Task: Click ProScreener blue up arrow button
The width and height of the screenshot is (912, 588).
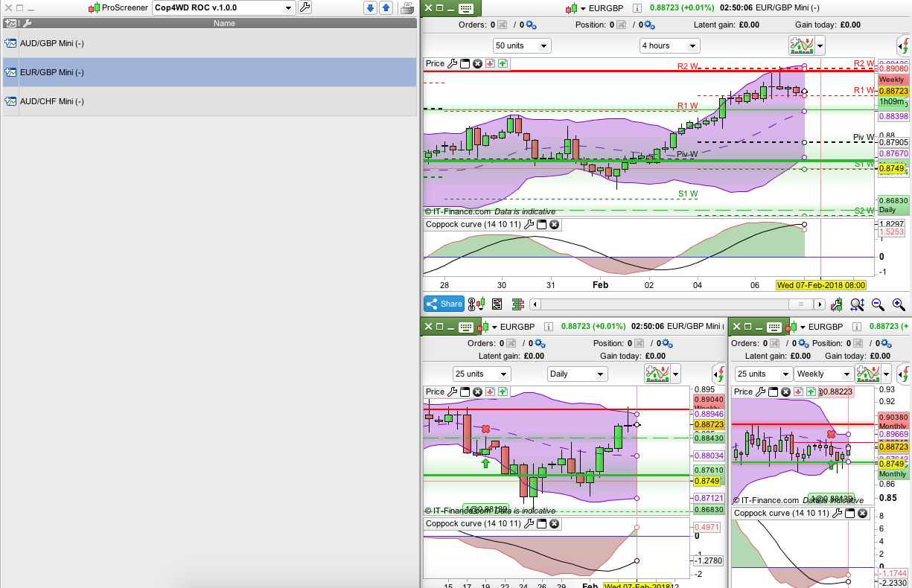Action: (386, 8)
